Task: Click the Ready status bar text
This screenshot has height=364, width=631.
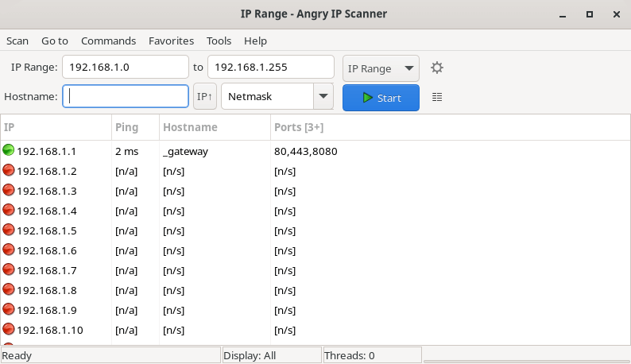Action: coord(17,355)
